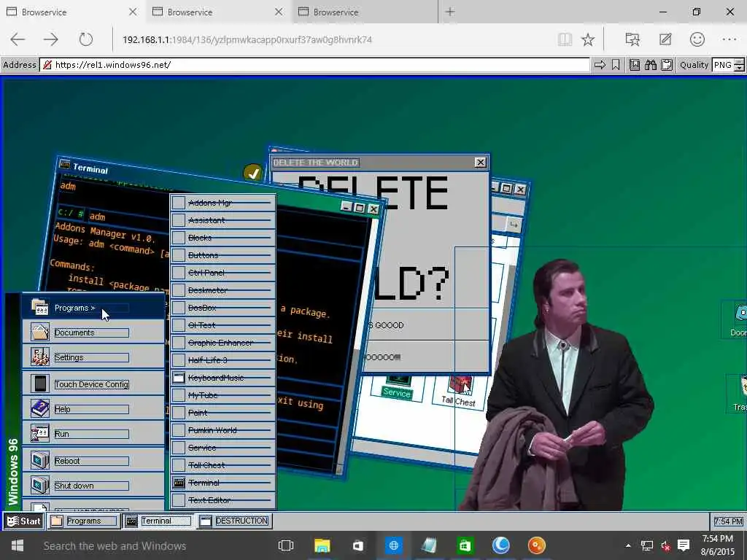Click the Shut down monitor icon
Viewport: 747px width, 560px height.
(x=39, y=485)
